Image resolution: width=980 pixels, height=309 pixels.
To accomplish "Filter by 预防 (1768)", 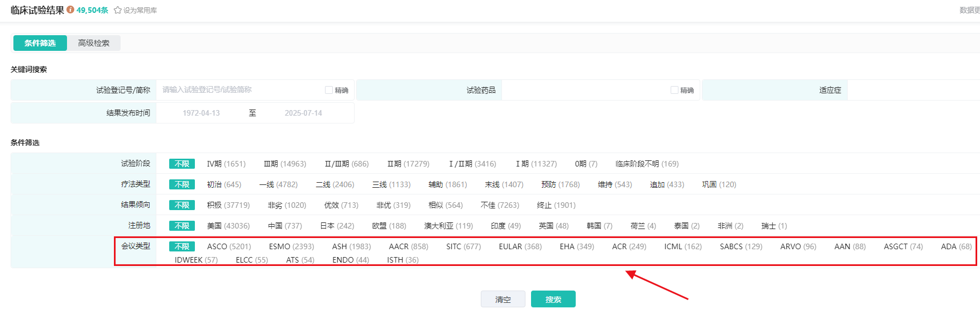I will point(561,184).
